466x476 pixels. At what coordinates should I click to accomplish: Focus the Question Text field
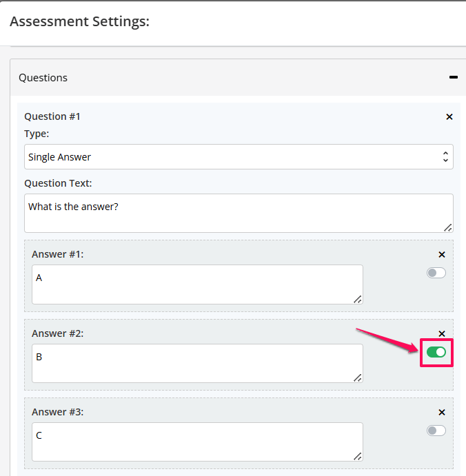[x=239, y=214]
